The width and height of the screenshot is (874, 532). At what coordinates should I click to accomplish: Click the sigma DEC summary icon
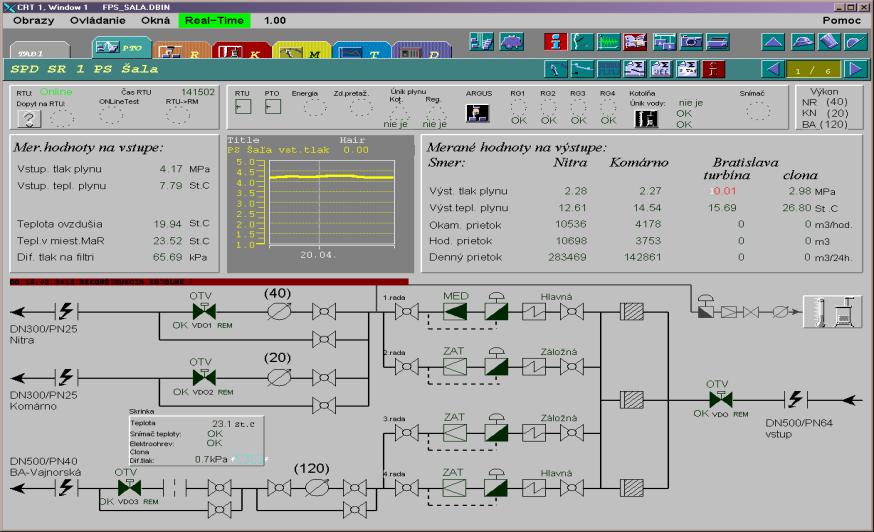click(661, 69)
